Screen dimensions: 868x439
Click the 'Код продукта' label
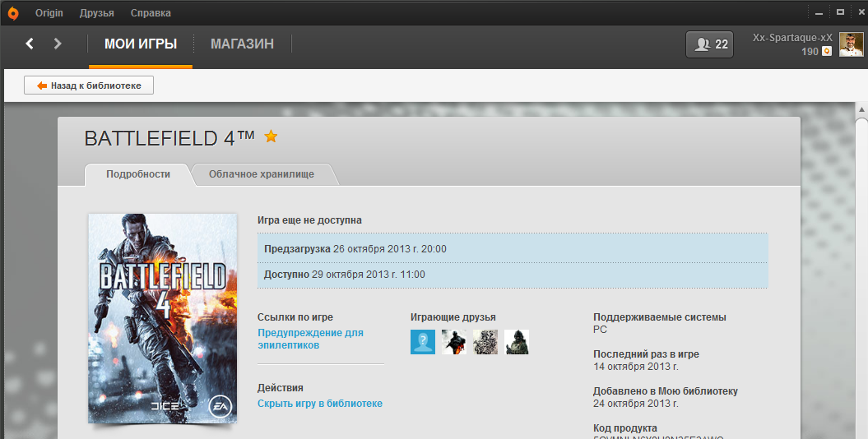click(625, 428)
